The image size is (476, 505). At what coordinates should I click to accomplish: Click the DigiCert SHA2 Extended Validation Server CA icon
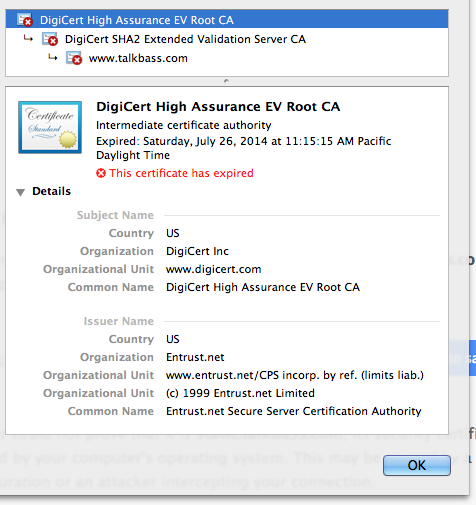coord(50,39)
